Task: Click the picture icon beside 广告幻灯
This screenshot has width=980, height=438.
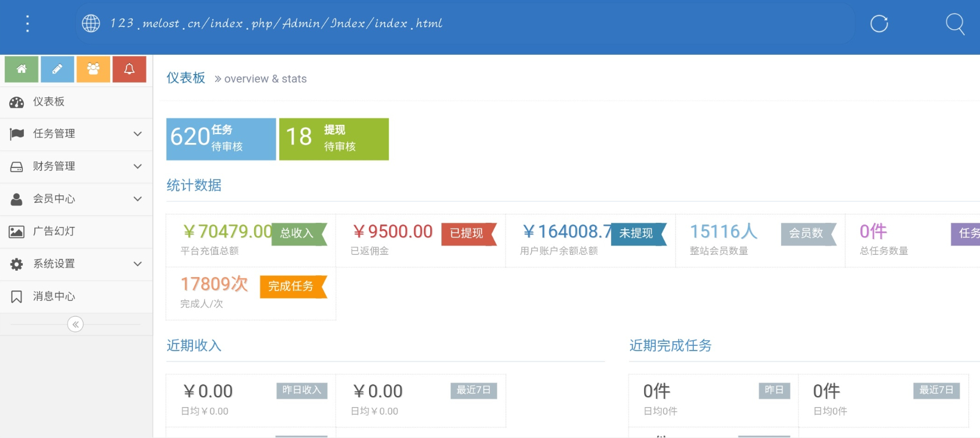Action: [16, 232]
